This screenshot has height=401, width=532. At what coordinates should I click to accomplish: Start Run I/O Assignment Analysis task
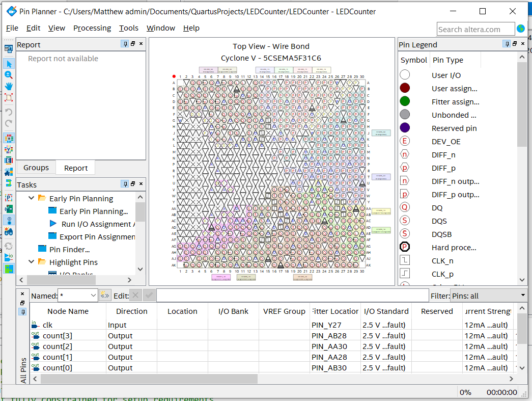pos(98,224)
